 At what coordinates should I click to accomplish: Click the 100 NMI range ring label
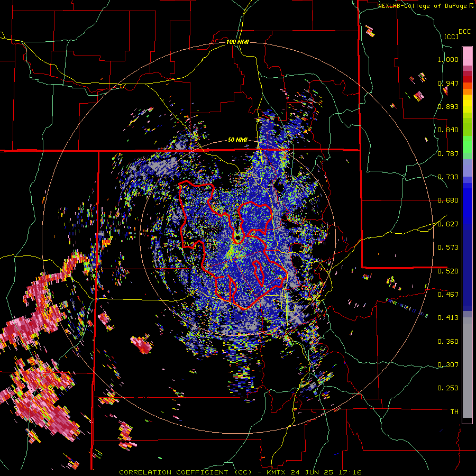tap(237, 42)
